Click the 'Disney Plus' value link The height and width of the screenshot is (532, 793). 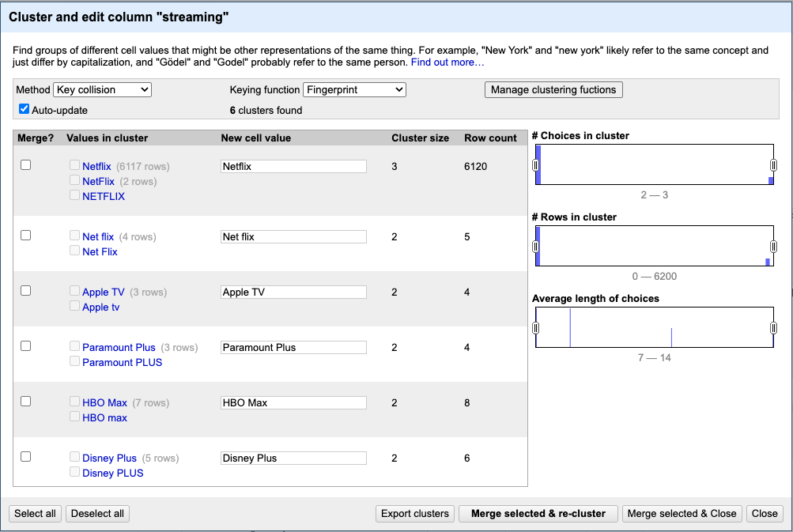[x=109, y=458]
